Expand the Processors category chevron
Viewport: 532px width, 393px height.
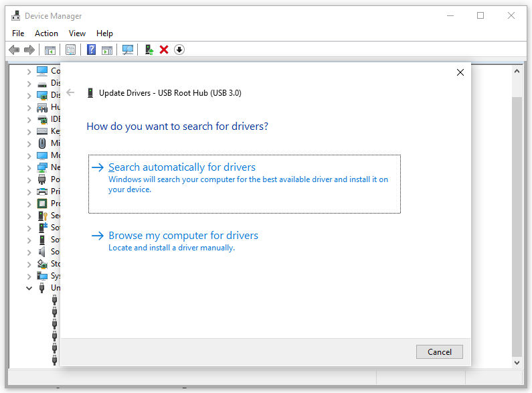[29, 204]
